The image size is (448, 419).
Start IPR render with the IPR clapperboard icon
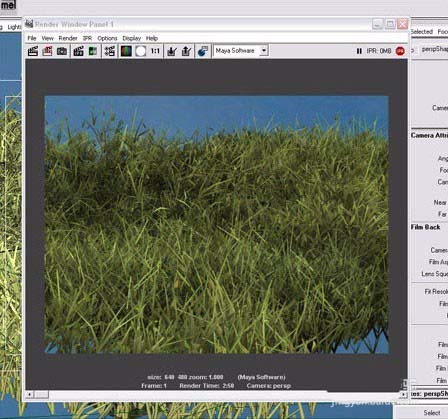[x=79, y=51]
